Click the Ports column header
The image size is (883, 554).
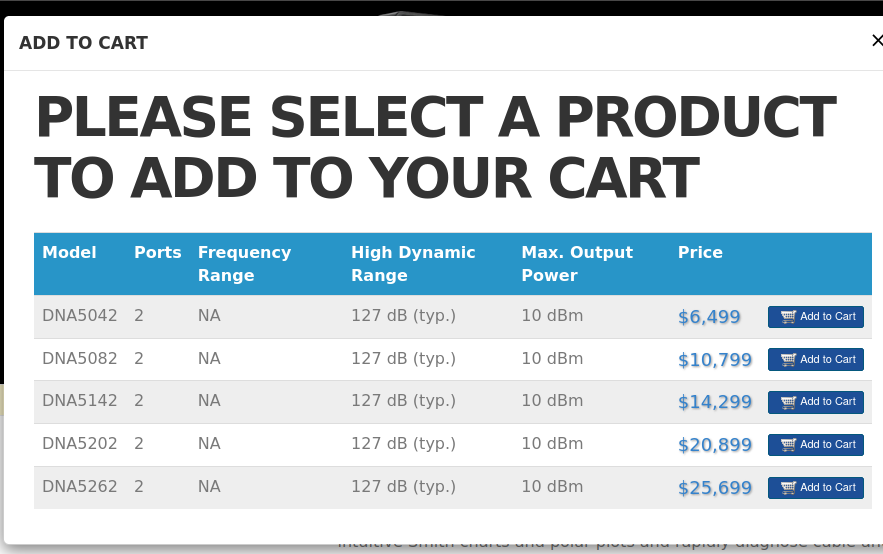[x=158, y=253]
